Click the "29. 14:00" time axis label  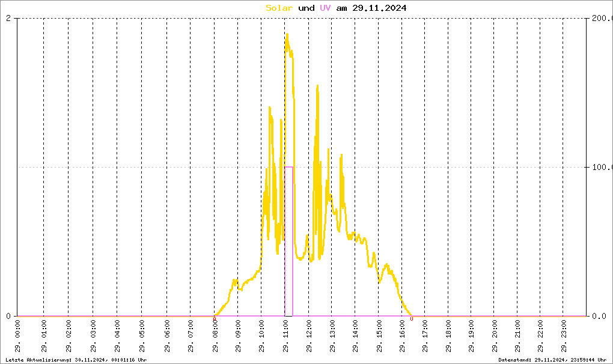355,336
